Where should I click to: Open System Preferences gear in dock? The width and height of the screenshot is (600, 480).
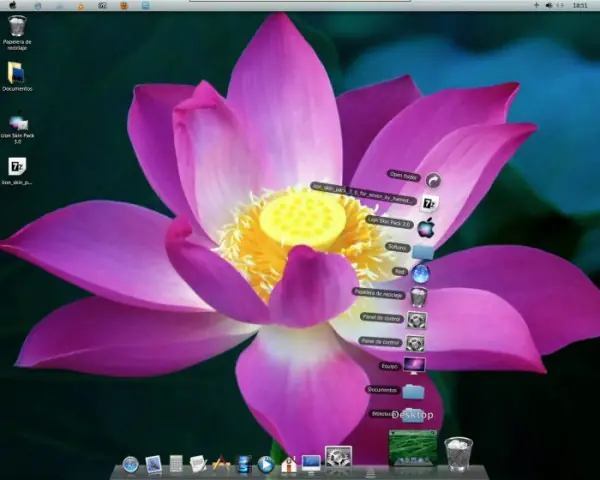[x=338, y=459]
